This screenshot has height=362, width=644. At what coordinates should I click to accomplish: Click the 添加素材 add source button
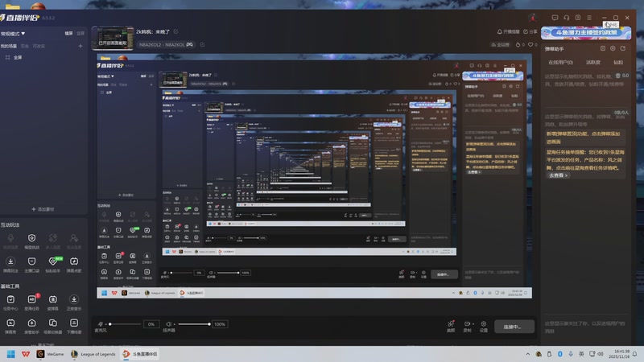43,209
